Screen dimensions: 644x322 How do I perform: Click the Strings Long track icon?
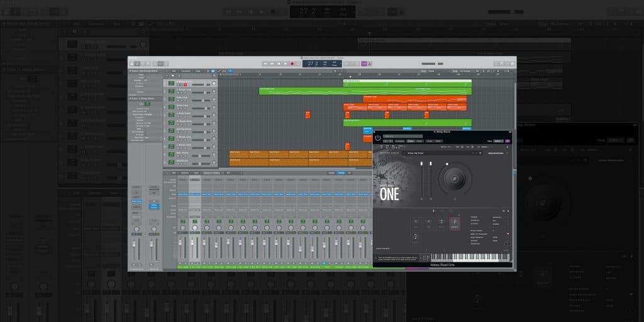pyautogui.click(x=171, y=91)
